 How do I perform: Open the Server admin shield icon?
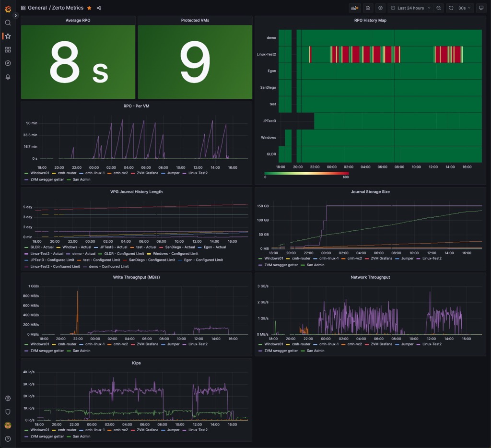coord(8,412)
